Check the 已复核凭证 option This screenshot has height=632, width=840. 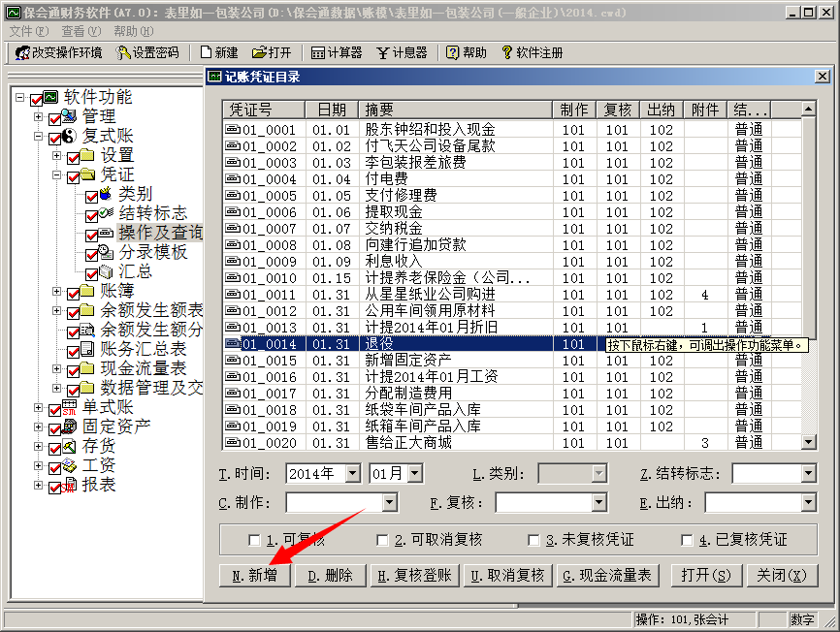tap(688, 540)
